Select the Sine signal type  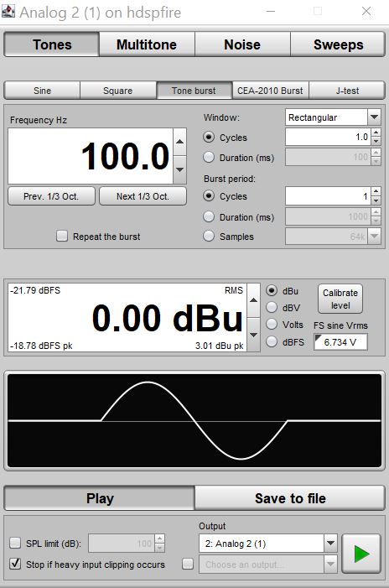pyautogui.click(x=42, y=91)
